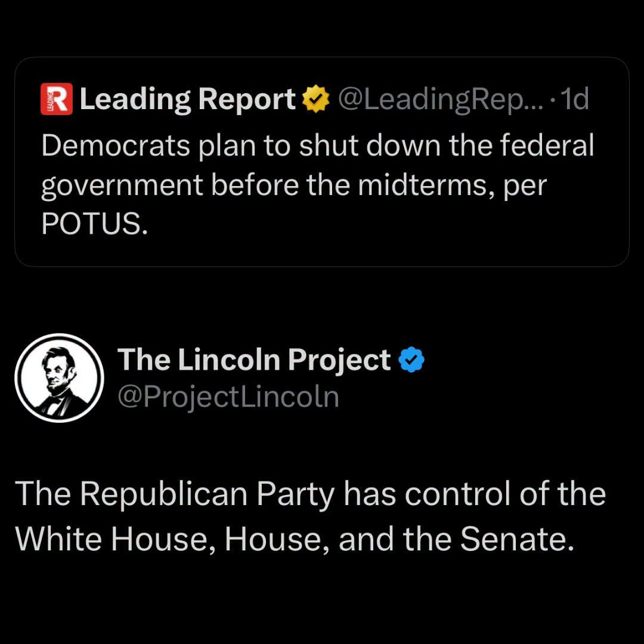Click the @ProjectLincoln handle
The image size is (644, 644).
pyautogui.click(x=228, y=397)
